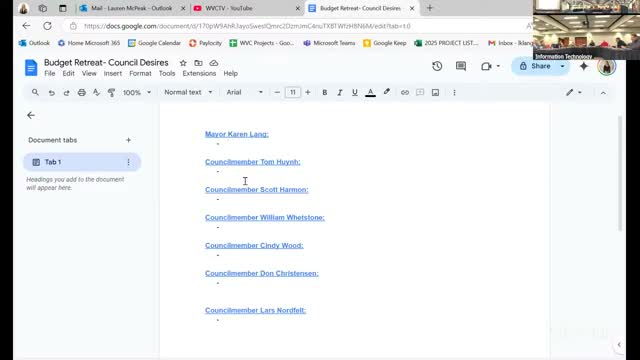Click Councilmember Don Christensen heading

262,273
